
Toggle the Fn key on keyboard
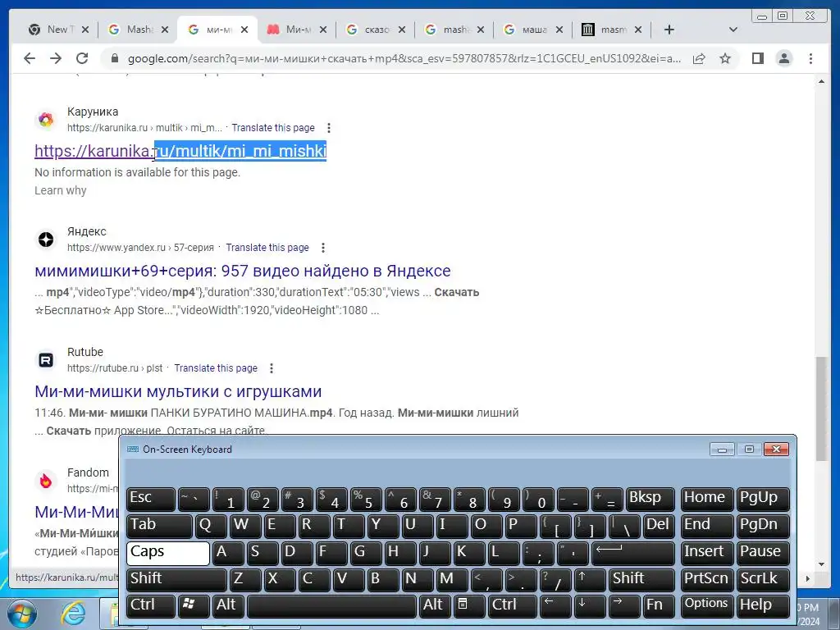(x=658, y=606)
